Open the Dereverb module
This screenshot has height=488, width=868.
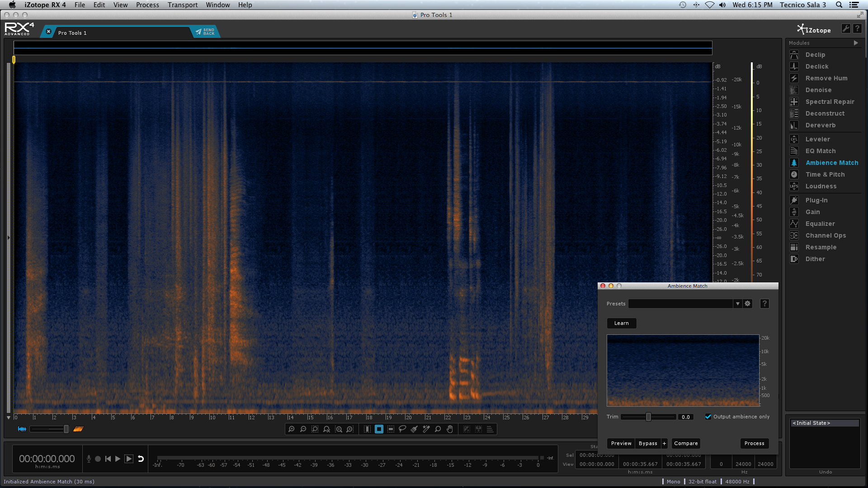point(820,125)
